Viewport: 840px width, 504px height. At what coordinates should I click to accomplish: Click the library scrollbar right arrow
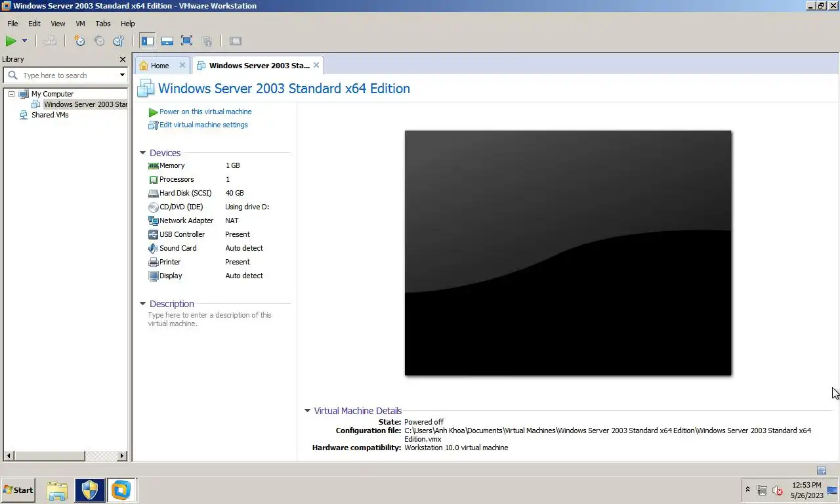(x=122, y=455)
